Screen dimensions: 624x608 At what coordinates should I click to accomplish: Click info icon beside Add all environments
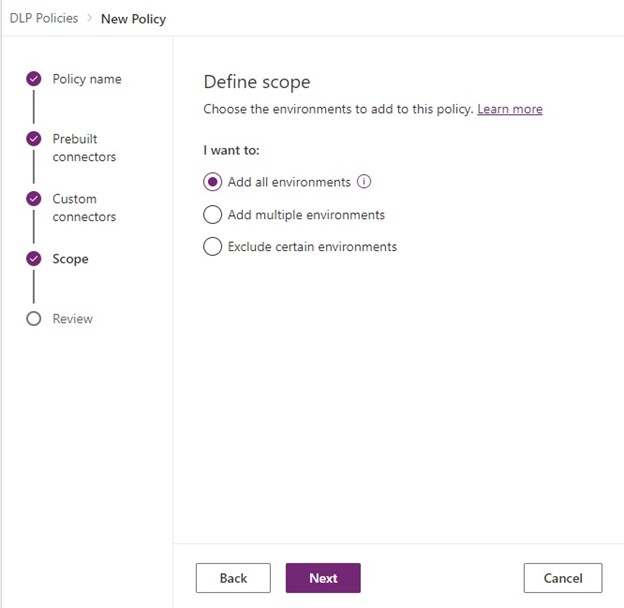pos(364,182)
